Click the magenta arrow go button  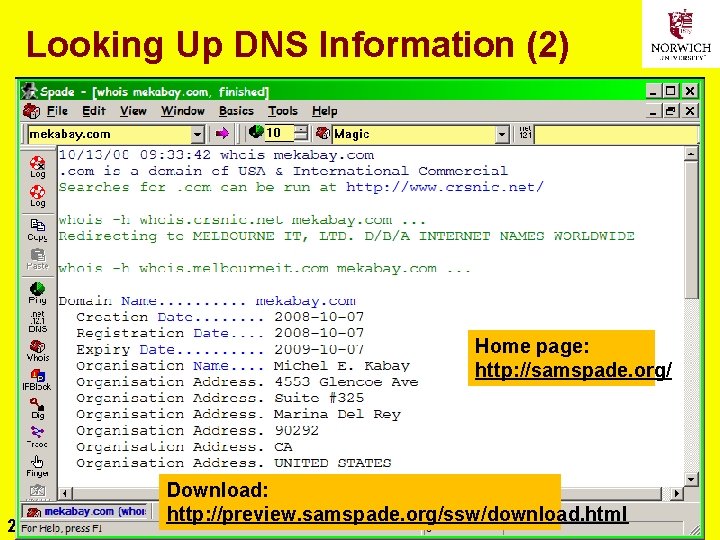pos(222,134)
